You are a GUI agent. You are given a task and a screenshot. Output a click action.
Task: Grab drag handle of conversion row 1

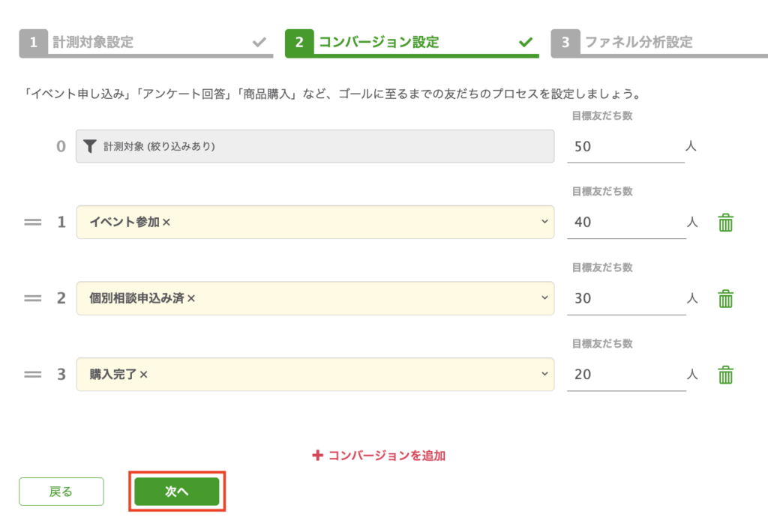32,223
